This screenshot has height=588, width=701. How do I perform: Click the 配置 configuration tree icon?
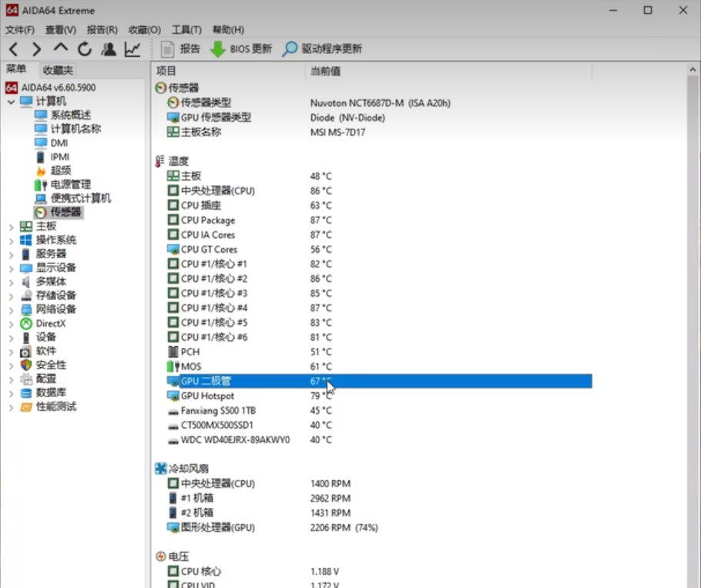coord(26,379)
